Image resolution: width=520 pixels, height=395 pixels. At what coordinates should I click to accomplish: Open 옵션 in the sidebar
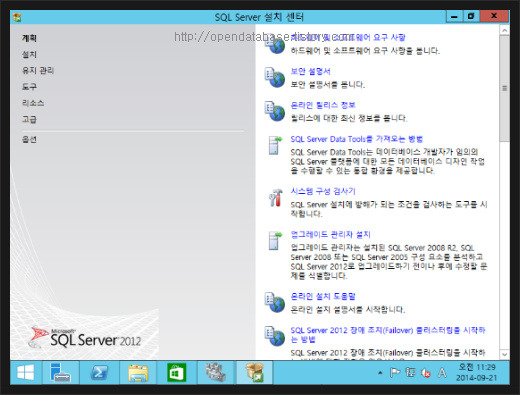pyautogui.click(x=29, y=139)
